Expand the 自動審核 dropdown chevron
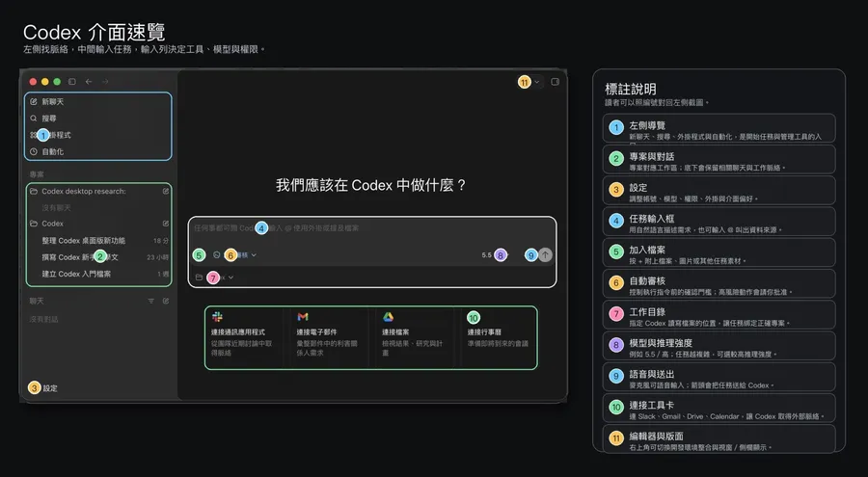The height and width of the screenshot is (477, 868). [254, 255]
